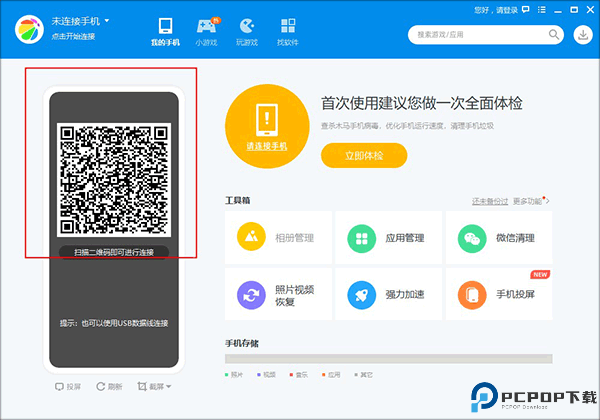The image size is (600, 420).
Task: Open the 截屏 screenshot dropdown
Action: (154, 387)
